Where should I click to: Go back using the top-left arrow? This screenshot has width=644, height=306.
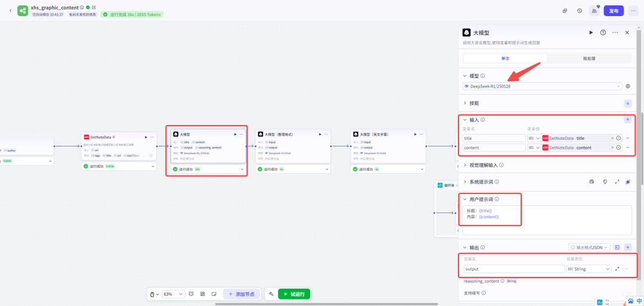coord(10,11)
